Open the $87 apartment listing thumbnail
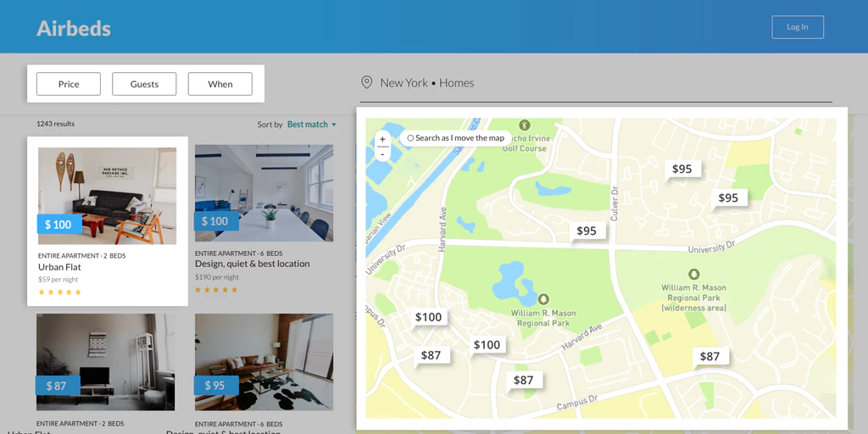 [x=106, y=363]
